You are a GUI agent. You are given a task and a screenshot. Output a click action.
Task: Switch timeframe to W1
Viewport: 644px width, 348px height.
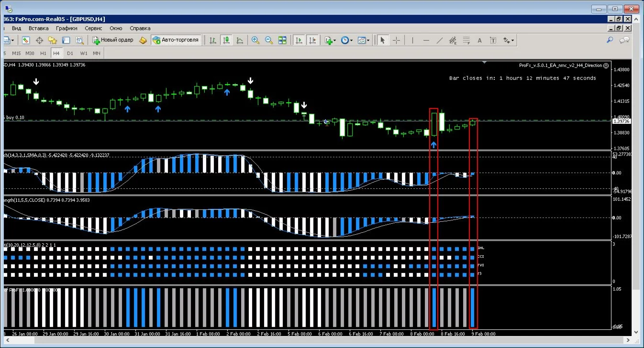coord(84,53)
